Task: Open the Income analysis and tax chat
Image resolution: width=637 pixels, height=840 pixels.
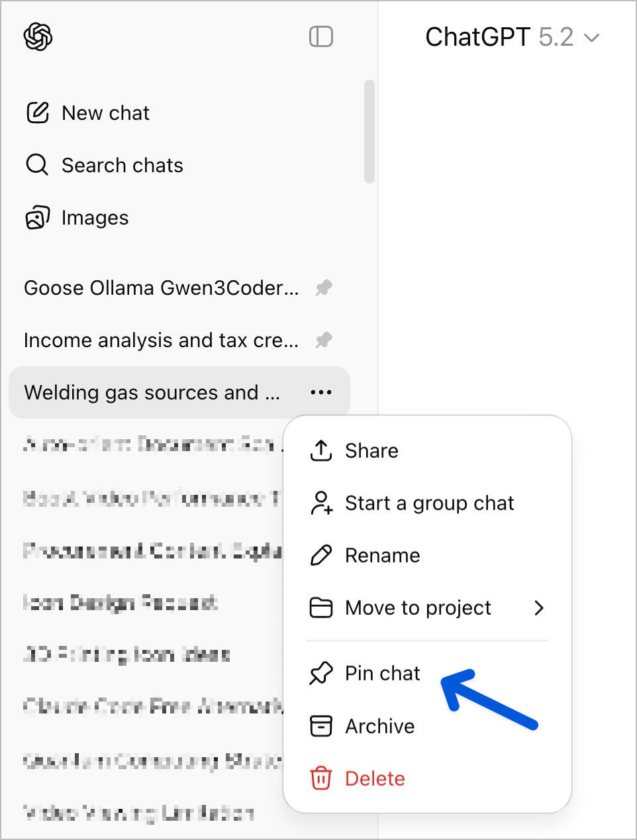Action: click(x=161, y=341)
